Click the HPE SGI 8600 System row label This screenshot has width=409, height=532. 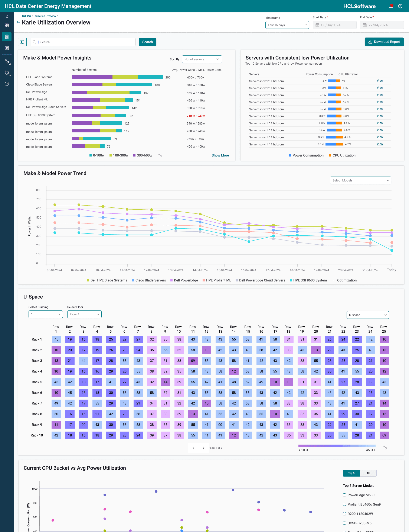click(x=41, y=115)
